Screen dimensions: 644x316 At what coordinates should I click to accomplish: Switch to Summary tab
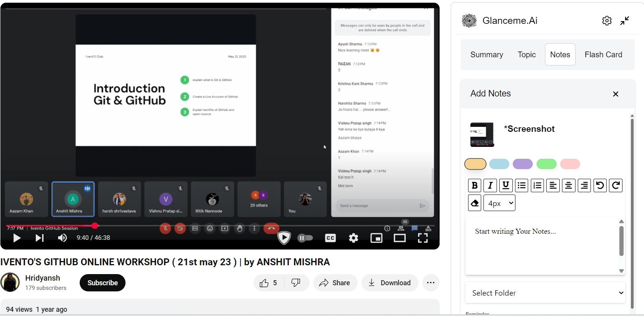[487, 55]
